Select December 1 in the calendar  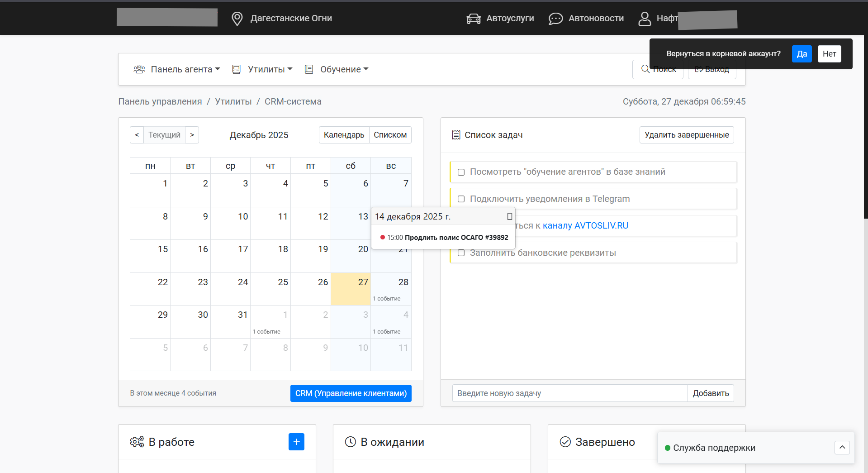click(x=150, y=191)
